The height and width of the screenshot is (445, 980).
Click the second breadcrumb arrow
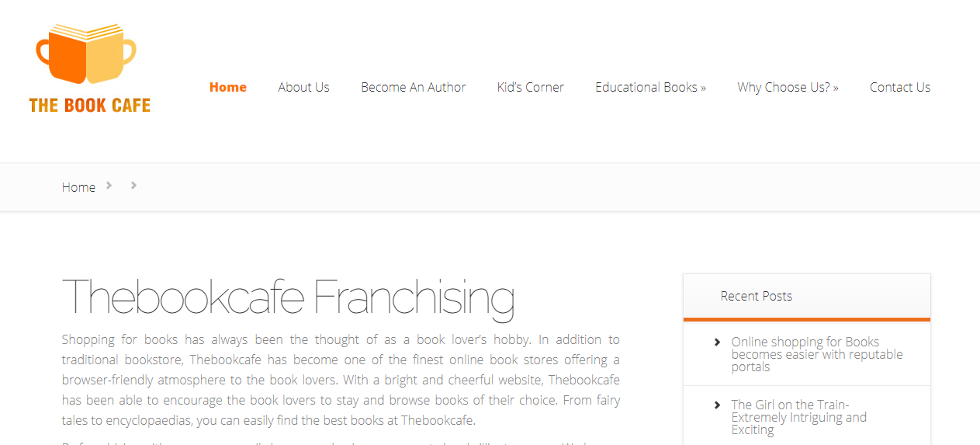click(133, 185)
